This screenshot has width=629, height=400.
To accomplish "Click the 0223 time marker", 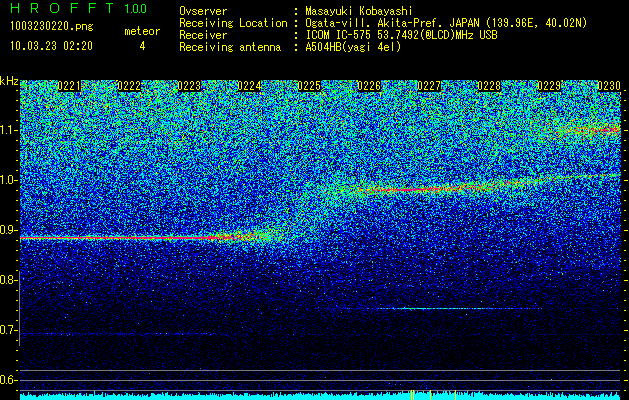I will pyautogui.click(x=189, y=86).
